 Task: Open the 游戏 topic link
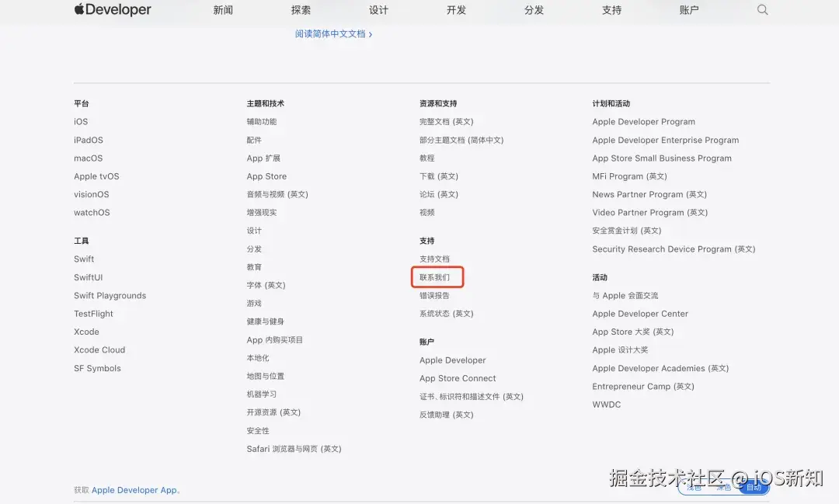click(254, 304)
